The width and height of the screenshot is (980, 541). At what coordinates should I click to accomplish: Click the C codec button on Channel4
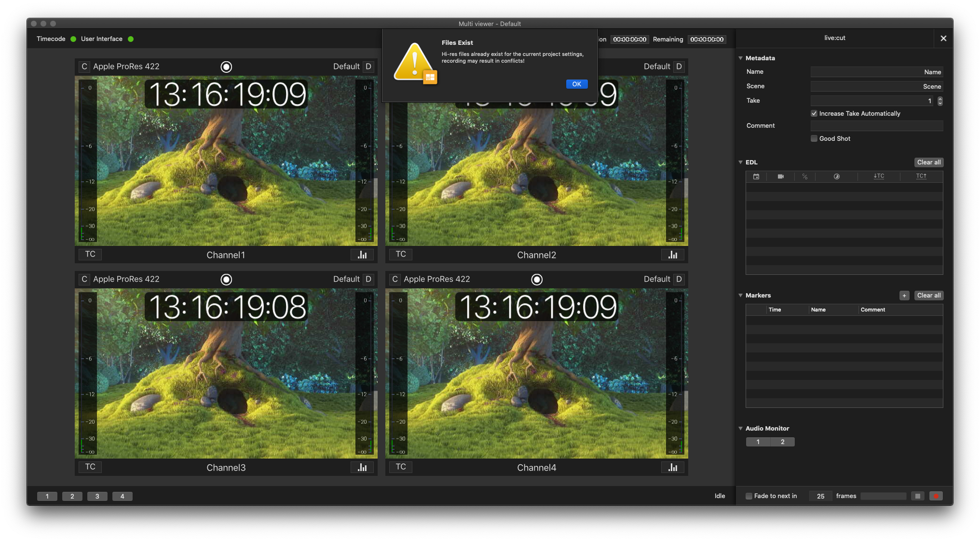pos(395,279)
